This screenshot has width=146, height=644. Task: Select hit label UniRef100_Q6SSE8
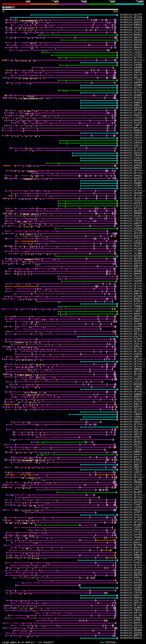(x=131, y=98)
